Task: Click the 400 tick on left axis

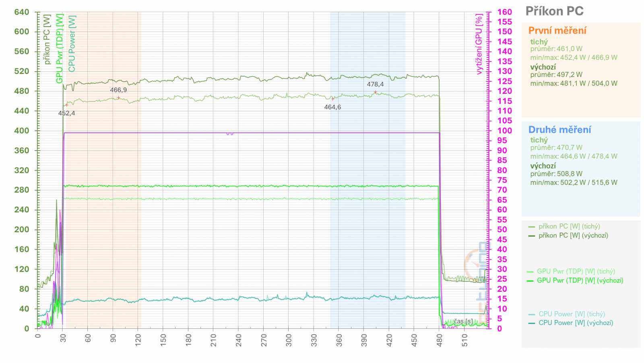Action: coord(22,131)
